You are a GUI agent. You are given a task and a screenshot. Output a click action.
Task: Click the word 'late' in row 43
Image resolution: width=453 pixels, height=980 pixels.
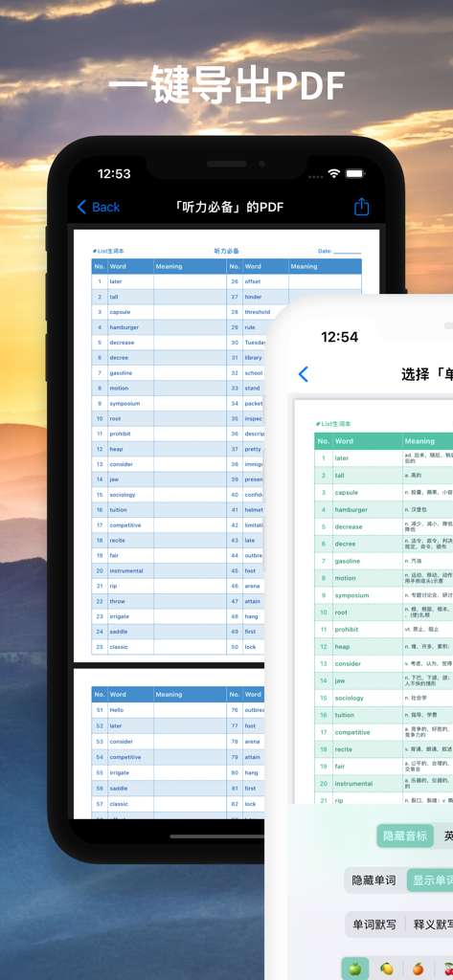click(250, 540)
